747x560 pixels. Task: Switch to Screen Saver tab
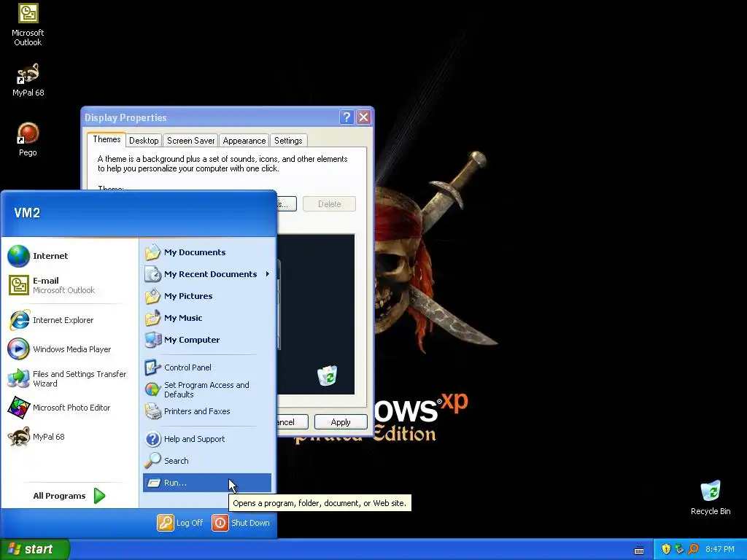(x=190, y=141)
